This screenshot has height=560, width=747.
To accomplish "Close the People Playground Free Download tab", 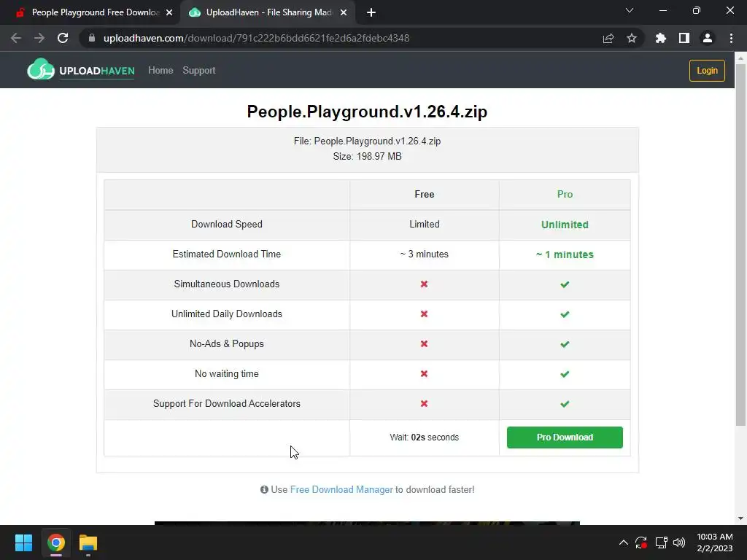I will click(x=169, y=12).
